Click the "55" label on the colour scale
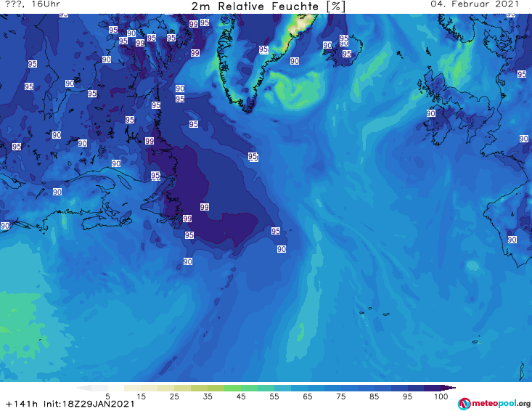This screenshot has height=411, width=532. pyautogui.click(x=274, y=396)
